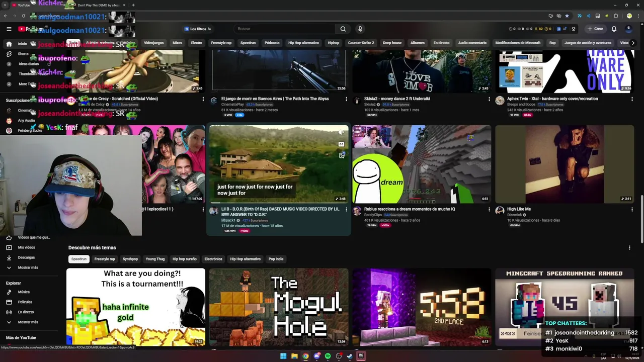Toggle captions on the Lil B preview
The width and height of the screenshot is (644, 362).
tap(342, 144)
